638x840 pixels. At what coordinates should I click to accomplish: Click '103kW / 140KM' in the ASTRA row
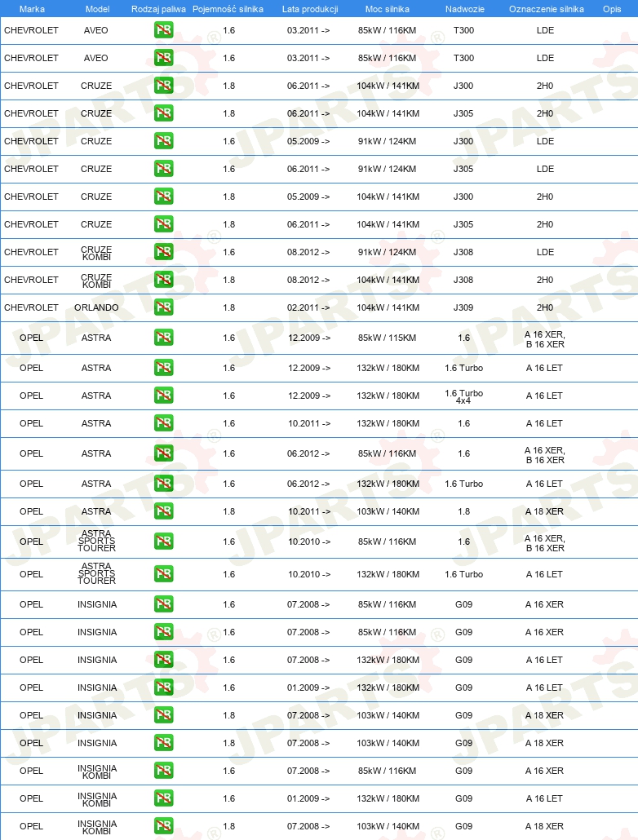click(388, 511)
